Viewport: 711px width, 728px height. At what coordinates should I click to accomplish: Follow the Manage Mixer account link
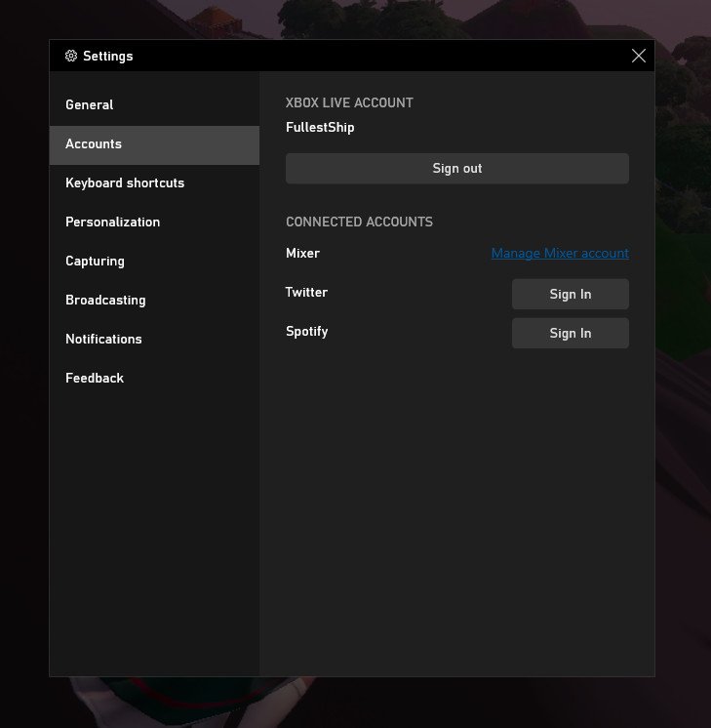560,253
